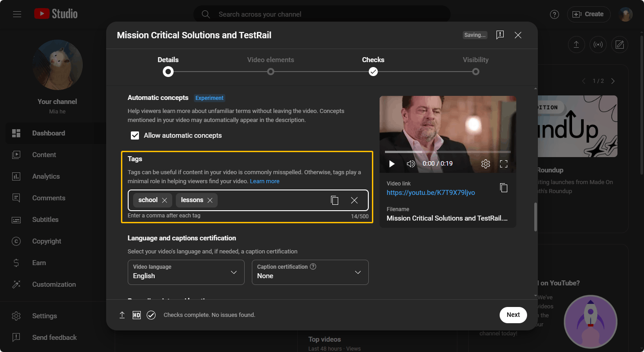Click the dialog vertical scrollbar

click(536, 217)
